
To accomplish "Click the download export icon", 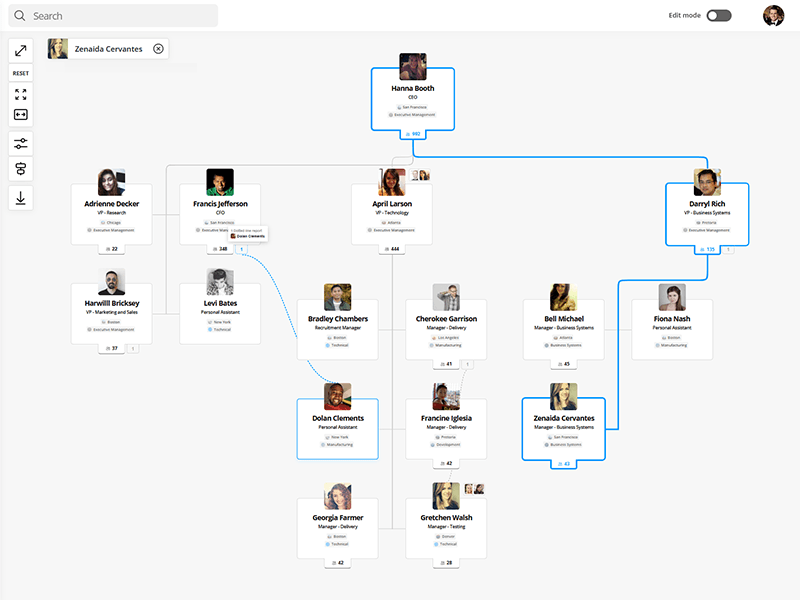I will point(20,197).
